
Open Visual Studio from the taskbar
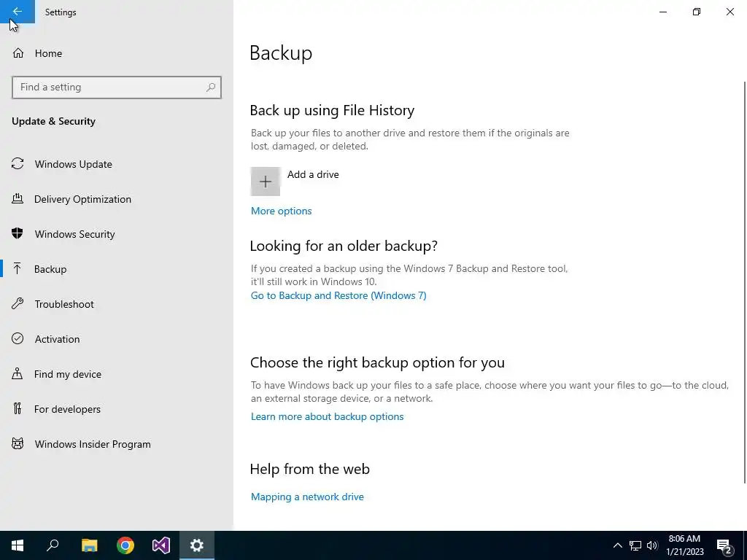(161, 545)
